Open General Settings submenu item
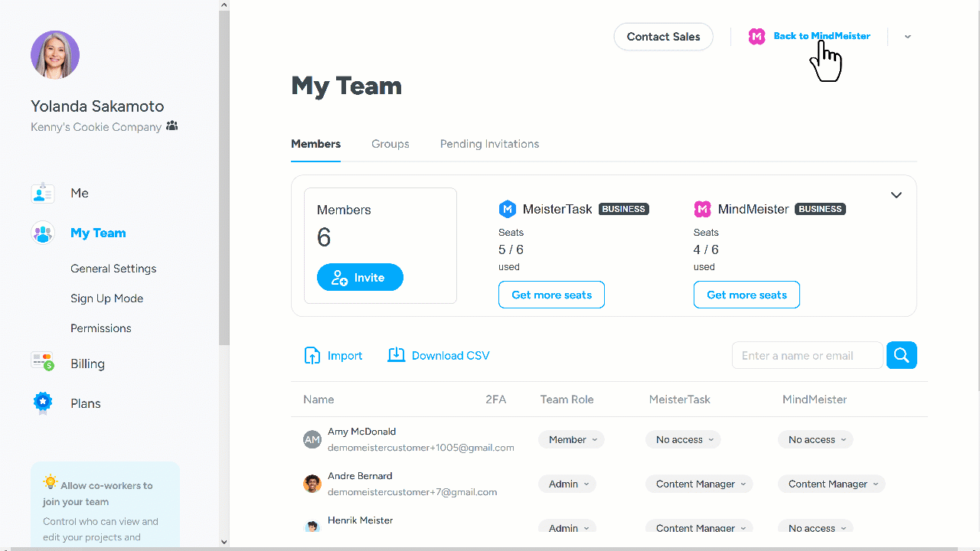 [x=113, y=269]
